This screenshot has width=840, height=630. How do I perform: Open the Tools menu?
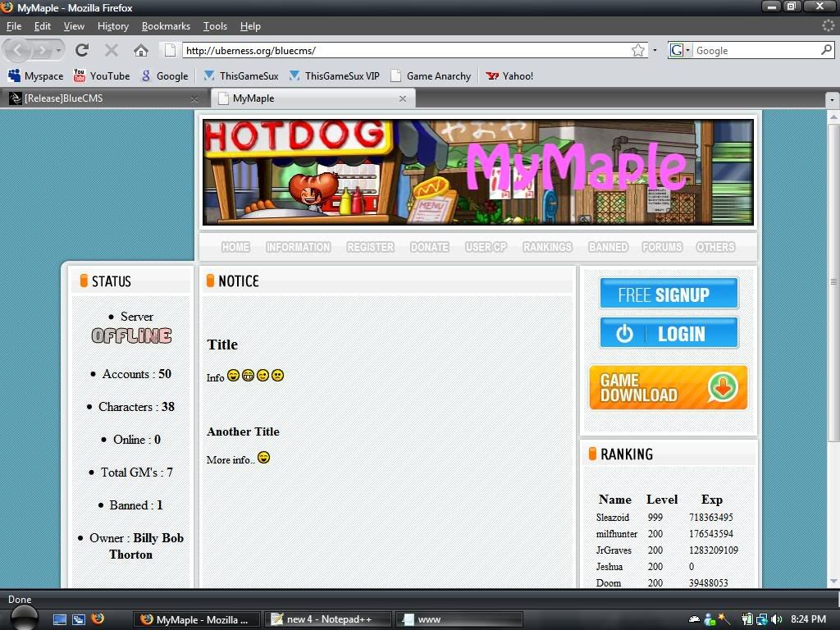(x=215, y=26)
